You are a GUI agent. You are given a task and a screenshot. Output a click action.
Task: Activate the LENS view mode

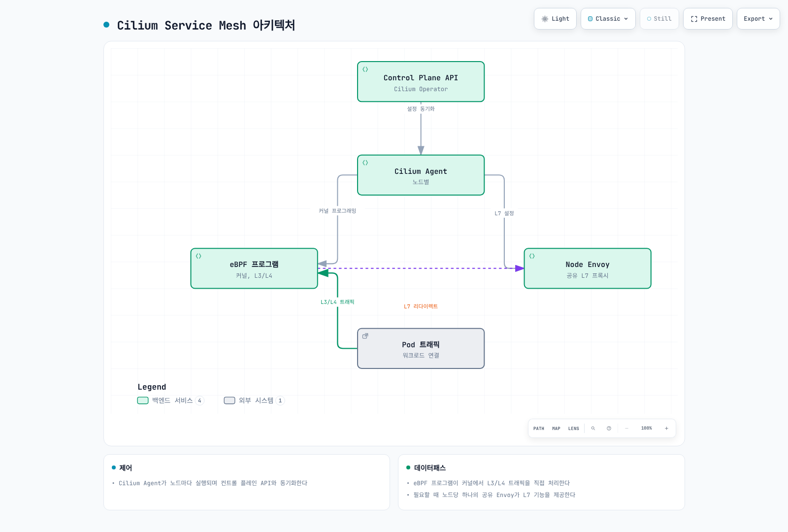tap(574, 429)
